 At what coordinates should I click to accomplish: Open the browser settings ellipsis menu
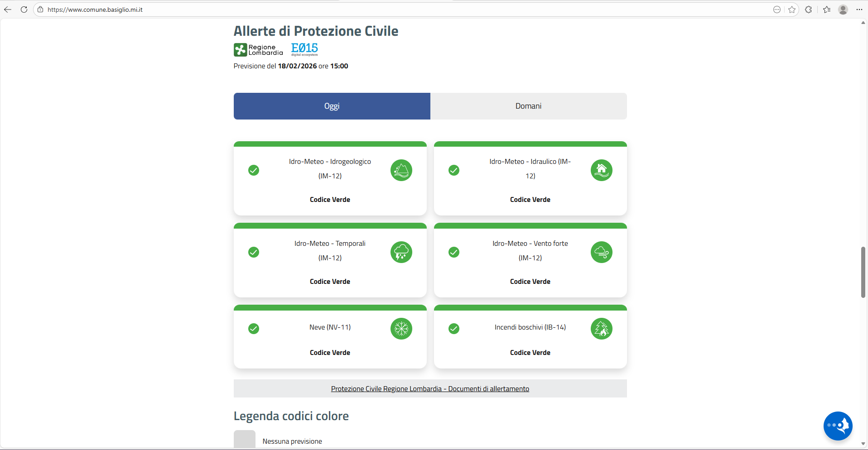point(859,10)
